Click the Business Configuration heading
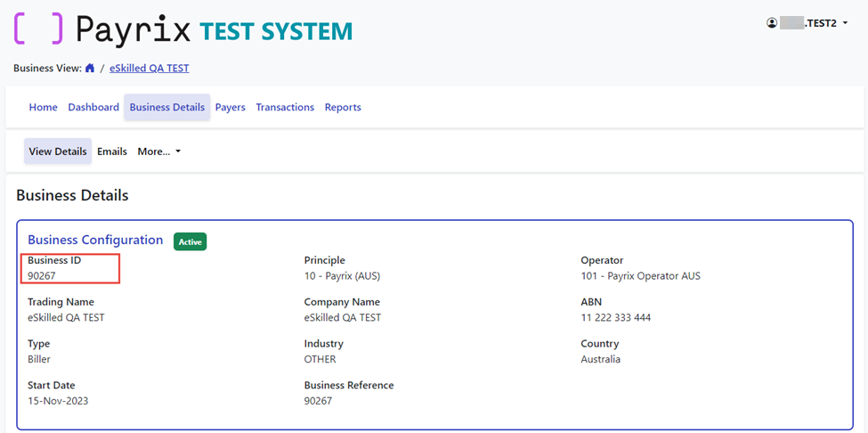The image size is (868, 433). [96, 240]
